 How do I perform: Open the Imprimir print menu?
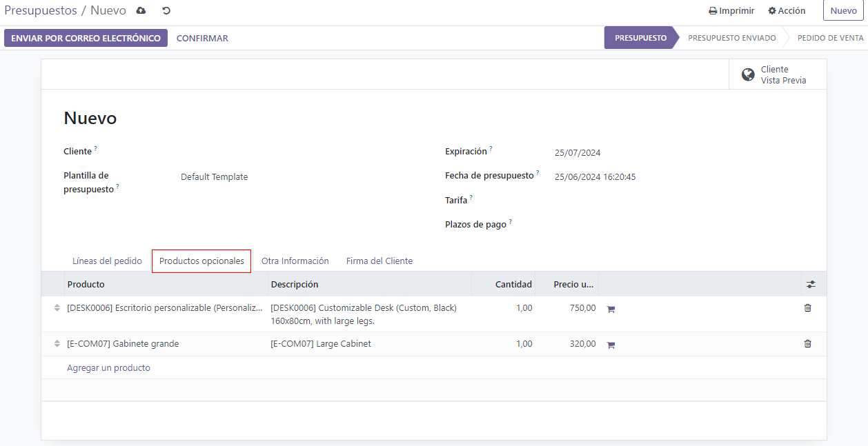[731, 11]
